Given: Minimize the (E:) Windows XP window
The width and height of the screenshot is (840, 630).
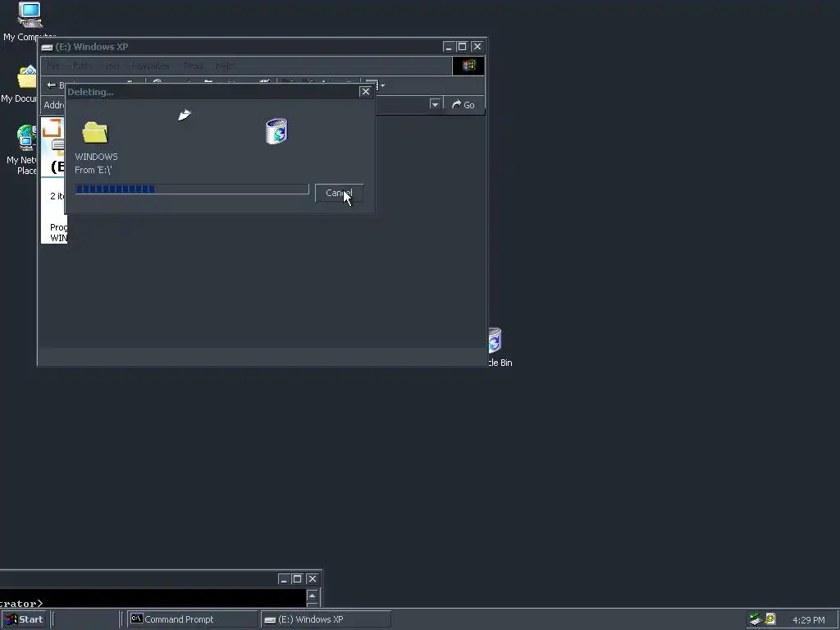Looking at the screenshot, I should pyautogui.click(x=449, y=47).
